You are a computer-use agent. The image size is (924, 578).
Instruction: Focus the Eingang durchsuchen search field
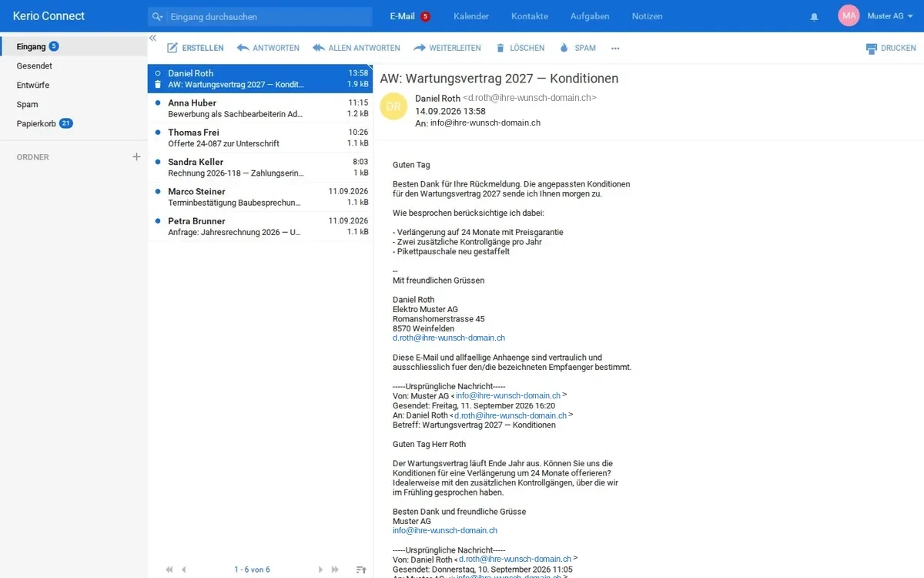269,16
